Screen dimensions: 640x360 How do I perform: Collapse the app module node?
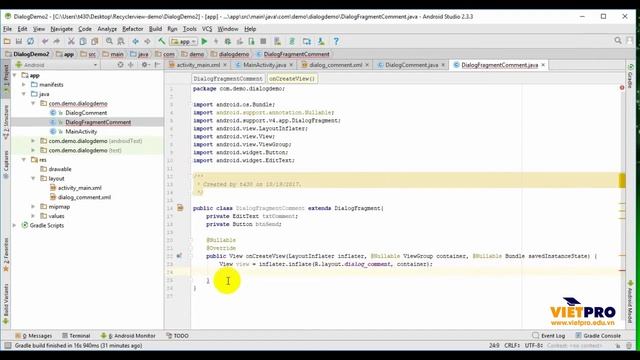(15, 75)
